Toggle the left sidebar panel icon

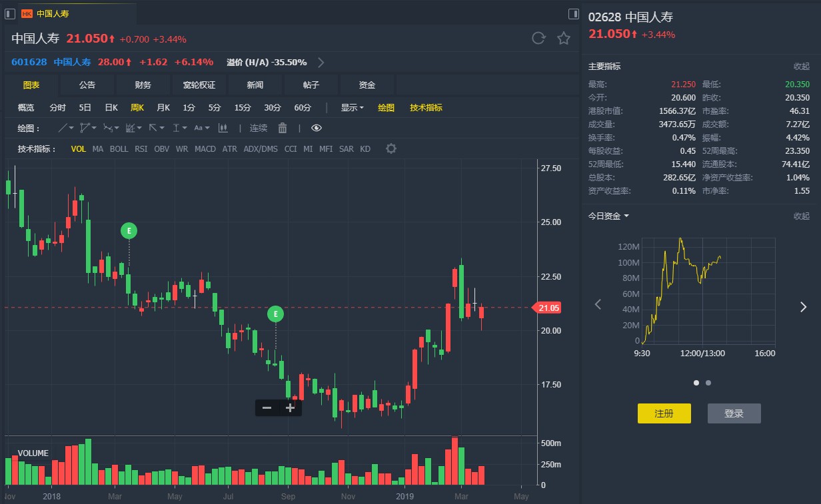pyautogui.click(x=10, y=13)
